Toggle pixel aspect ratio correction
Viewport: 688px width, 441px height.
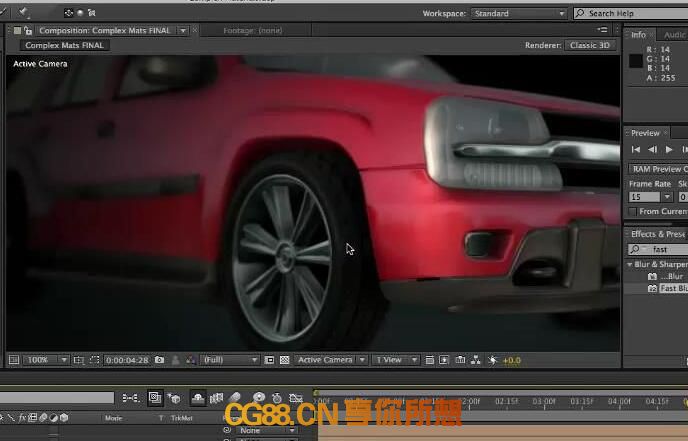click(430, 360)
